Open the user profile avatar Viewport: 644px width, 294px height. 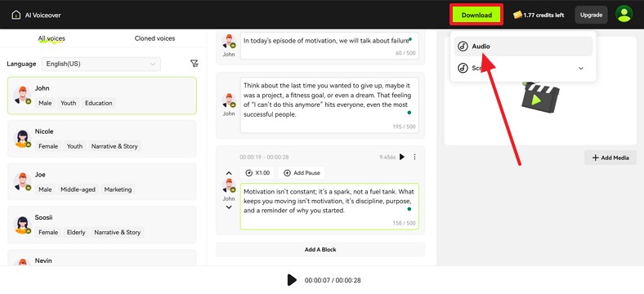tap(624, 15)
